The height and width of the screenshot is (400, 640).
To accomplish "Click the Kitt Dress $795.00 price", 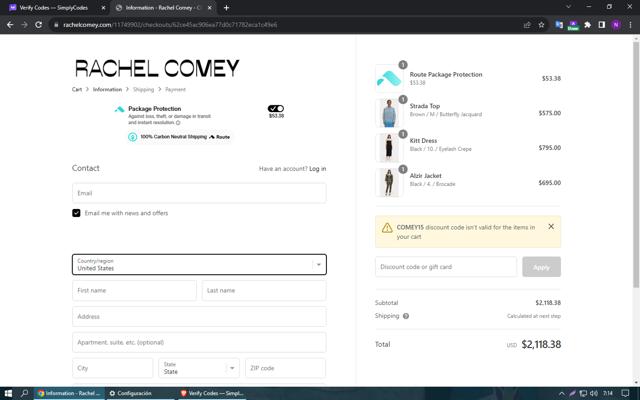I will point(549,148).
